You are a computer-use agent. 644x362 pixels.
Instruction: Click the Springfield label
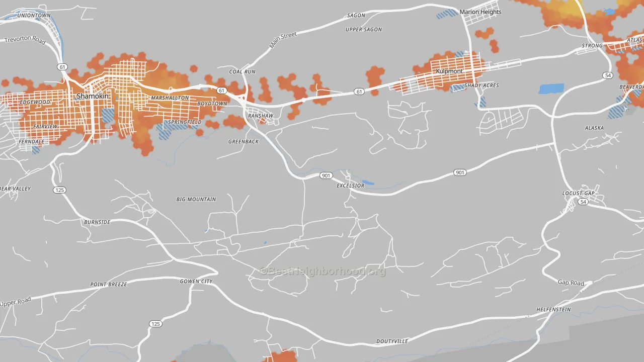[185, 122]
